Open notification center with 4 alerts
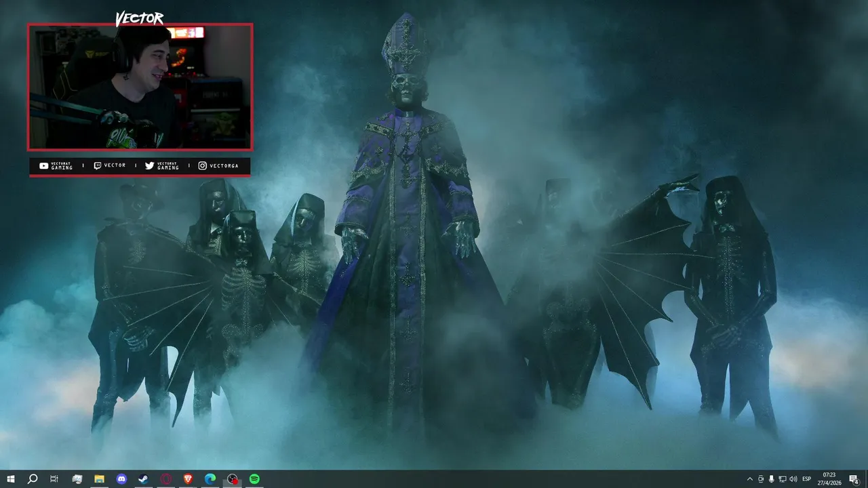Image resolution: width=868 pixels, height=488 pixels. click(x=854, y=479)
